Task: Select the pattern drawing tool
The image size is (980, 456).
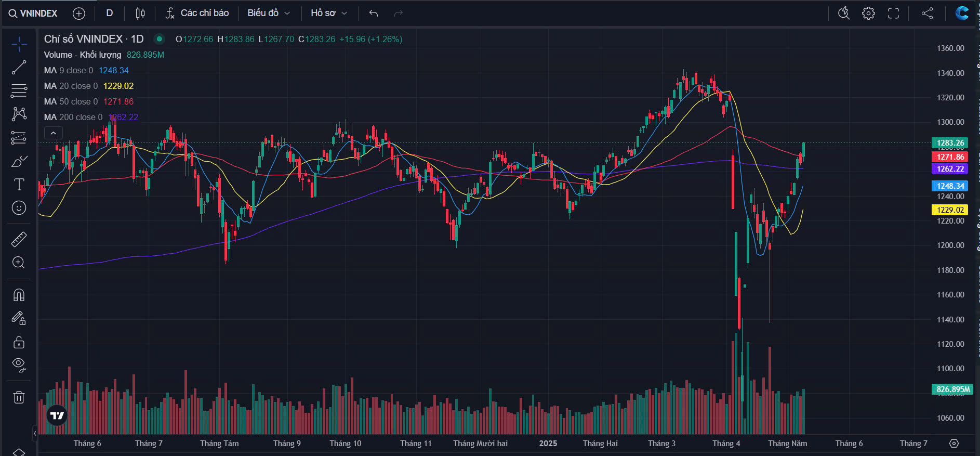Action: pyautogui.click(x=19, y=114)
